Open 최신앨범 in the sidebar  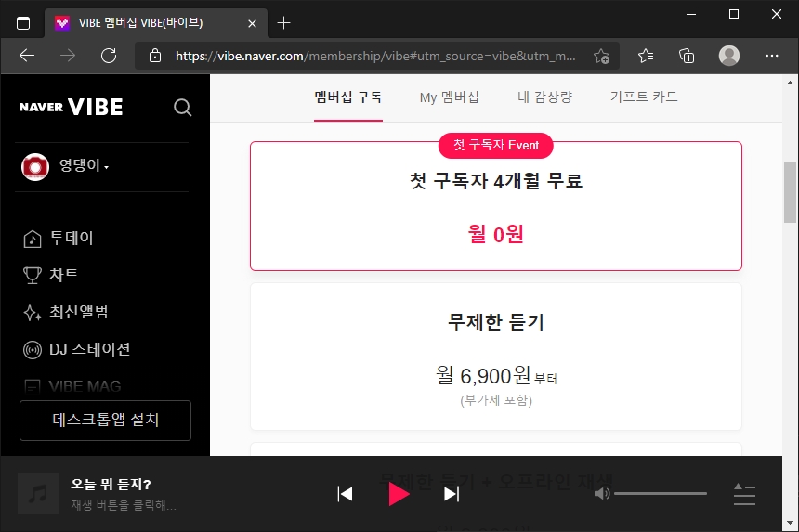point(78,312)
